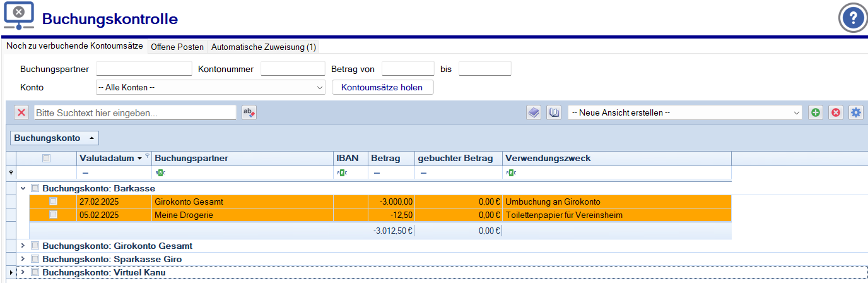Add new view with green plus icon
Screen dimensions: 868x283
pos(816,112)
